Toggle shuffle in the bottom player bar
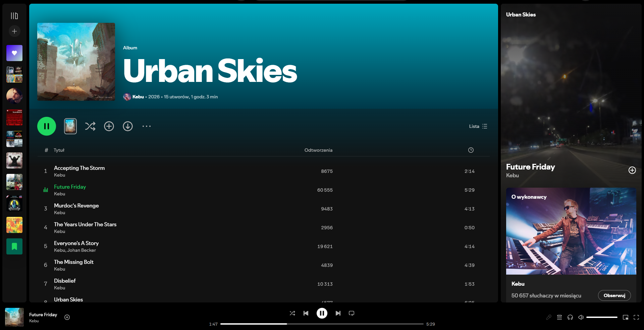644x330 pixels. (292, 313)
